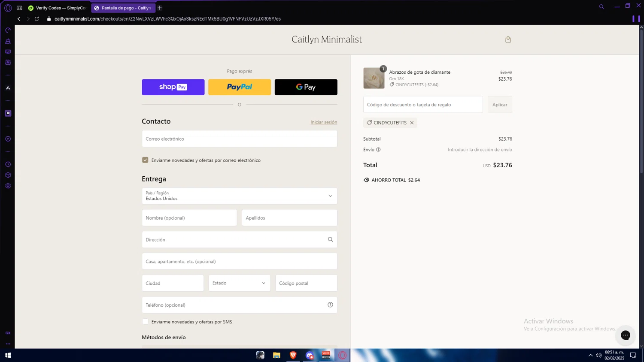The image size is (644, 362).
Task: Open the País / Región dropdown
Action: [240, 196]
